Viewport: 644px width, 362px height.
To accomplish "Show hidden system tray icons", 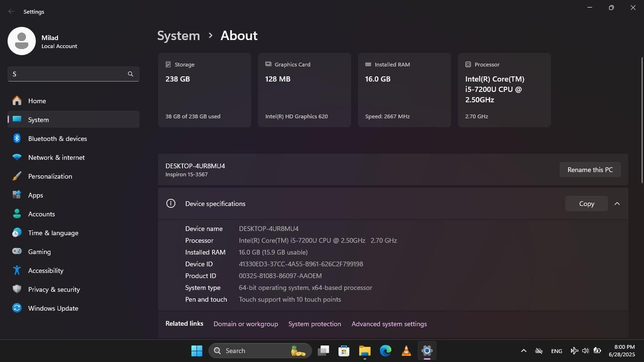I will 523,351.
